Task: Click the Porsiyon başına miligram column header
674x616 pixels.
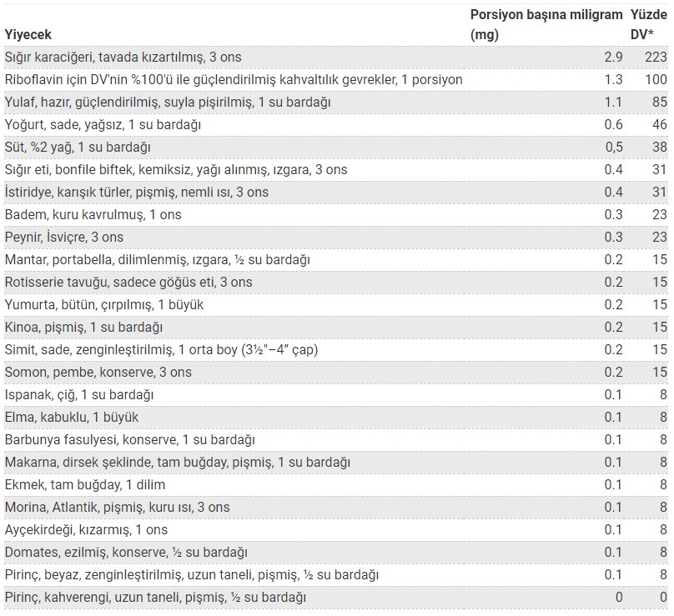Action: [x=546, y=24]
